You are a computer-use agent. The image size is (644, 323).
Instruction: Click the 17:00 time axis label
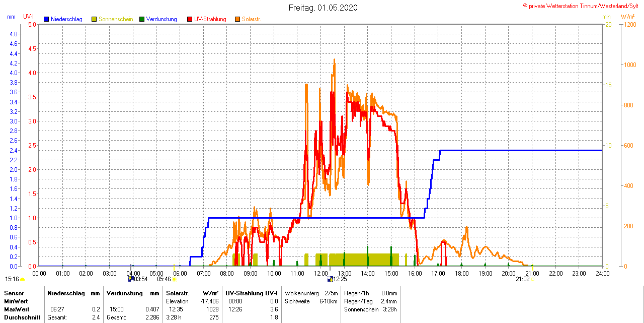438,273
